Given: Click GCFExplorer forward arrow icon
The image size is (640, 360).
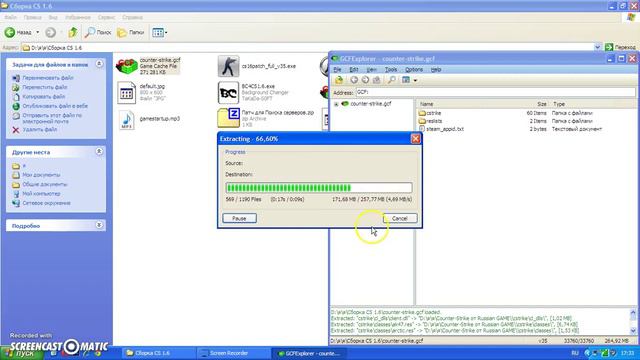Looking at the screenshot, I should pos(365,80).
